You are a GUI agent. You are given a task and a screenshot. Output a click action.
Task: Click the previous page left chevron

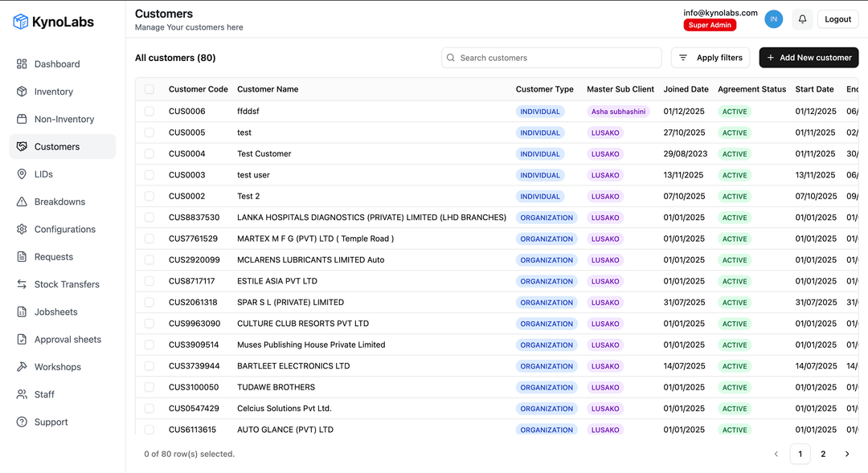coord(776,454)
